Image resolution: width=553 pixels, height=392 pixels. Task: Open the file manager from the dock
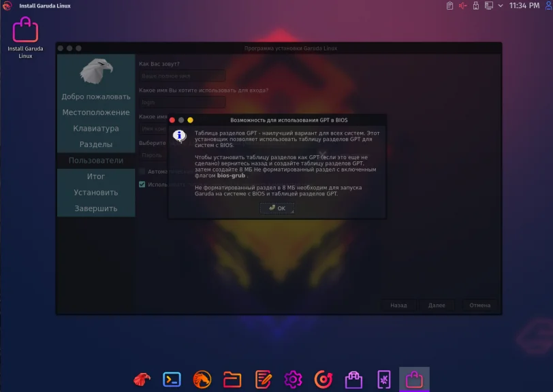(232, 380)
